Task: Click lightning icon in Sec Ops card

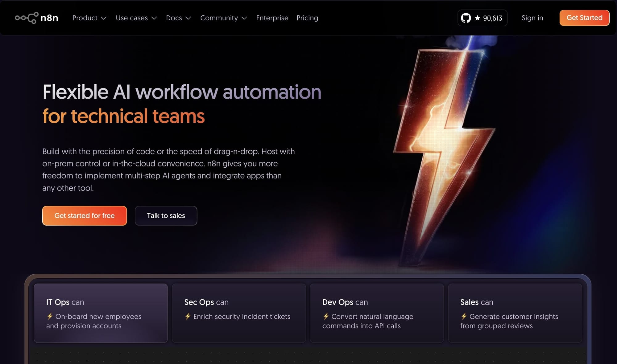Action: pos(188,316)
